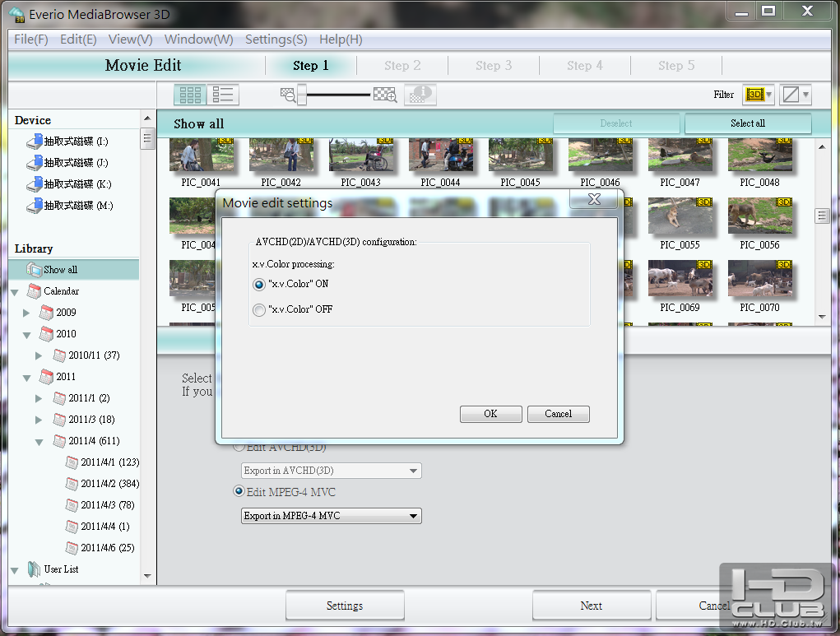Open removable drive (K:)
Image resolution: width=840 pixels, height=636 pixels.
point(69,184)
